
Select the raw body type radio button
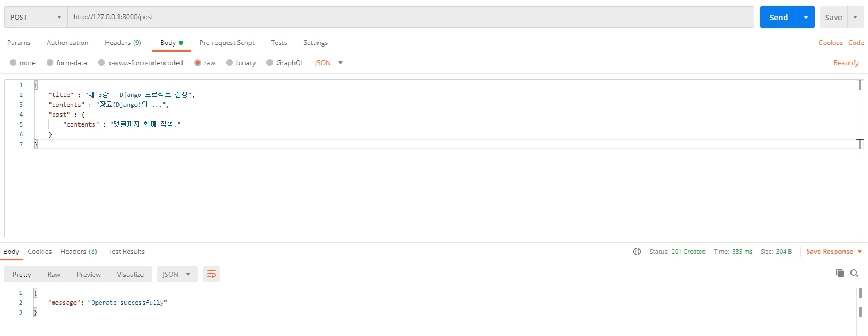point(198,63)
